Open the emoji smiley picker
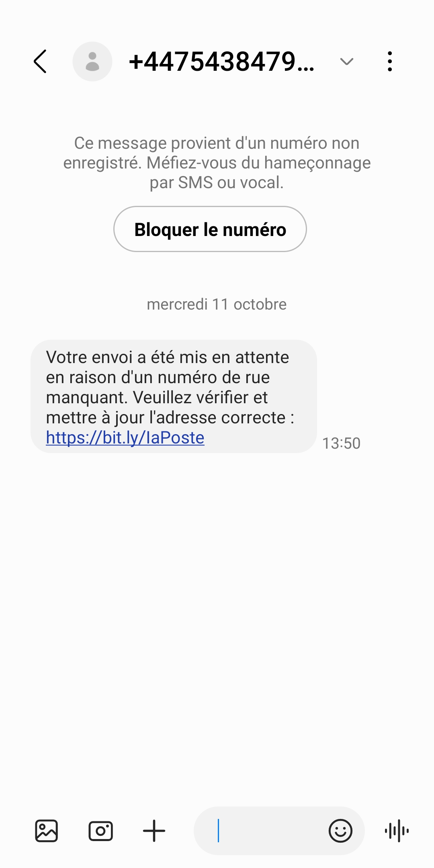This screenshot has width=434, height=868. (x=340, y=831)
